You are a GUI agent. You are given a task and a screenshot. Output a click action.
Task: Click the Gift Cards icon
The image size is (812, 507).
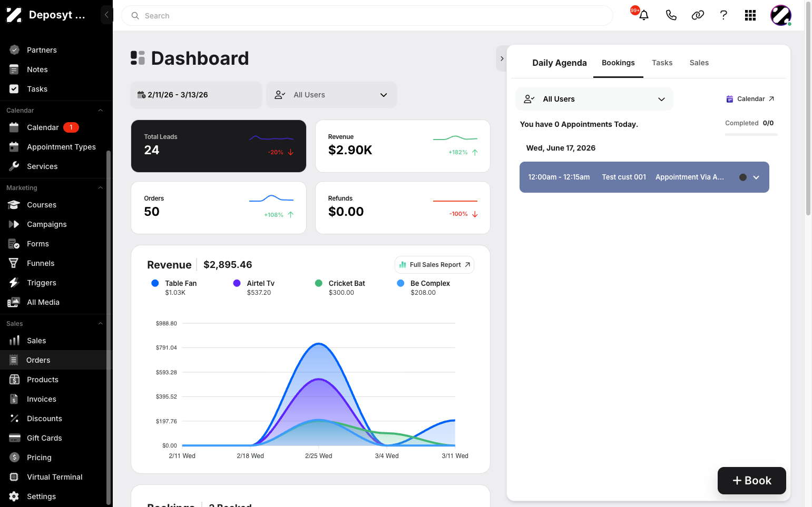click(14, 438)
